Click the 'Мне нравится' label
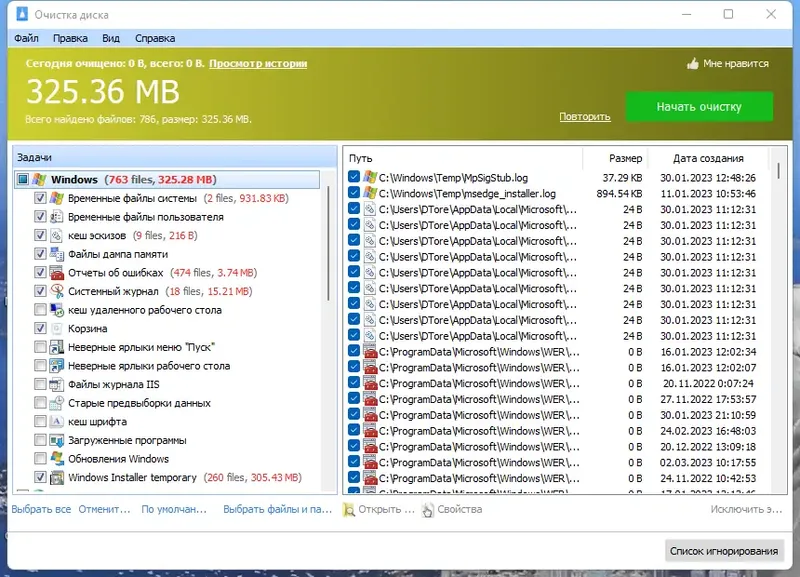This screenshot has height=577, width=800. pos(736,64)
